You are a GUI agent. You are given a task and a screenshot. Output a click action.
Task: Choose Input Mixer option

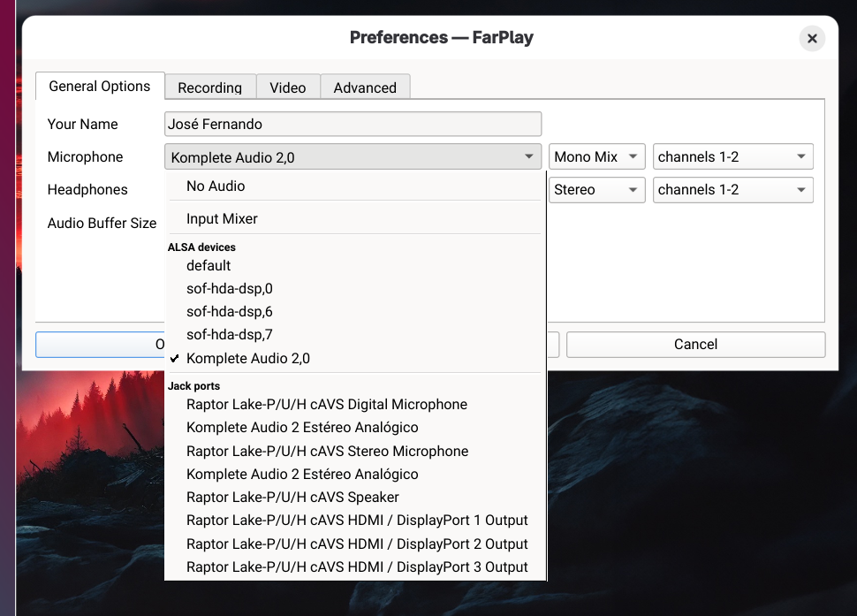tap(222, 219)
